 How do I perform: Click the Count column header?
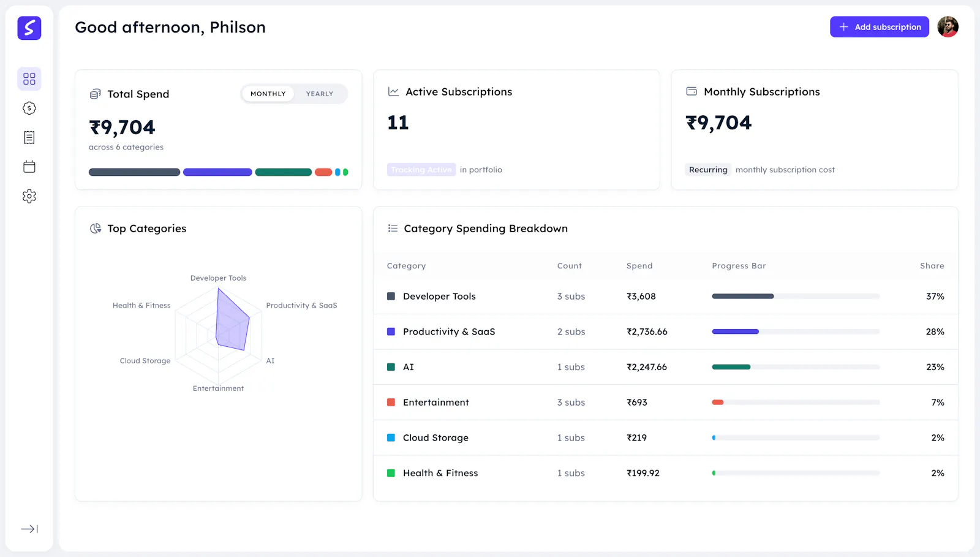tap(570, 266)
